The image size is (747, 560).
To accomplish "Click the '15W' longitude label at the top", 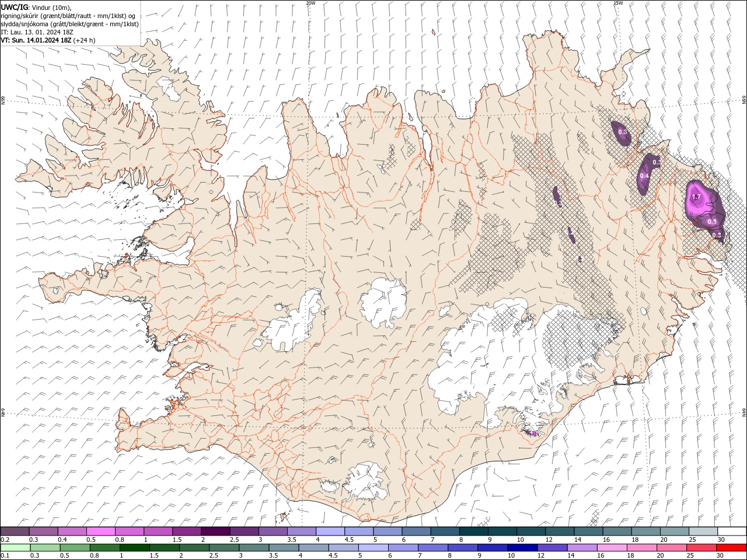I will tap(618, 2).
